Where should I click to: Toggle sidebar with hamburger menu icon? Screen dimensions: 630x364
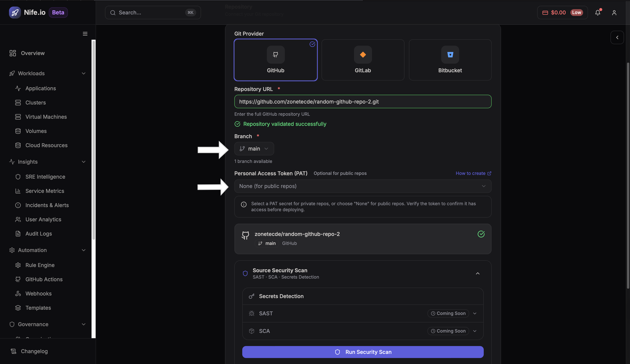click(85, 34)
